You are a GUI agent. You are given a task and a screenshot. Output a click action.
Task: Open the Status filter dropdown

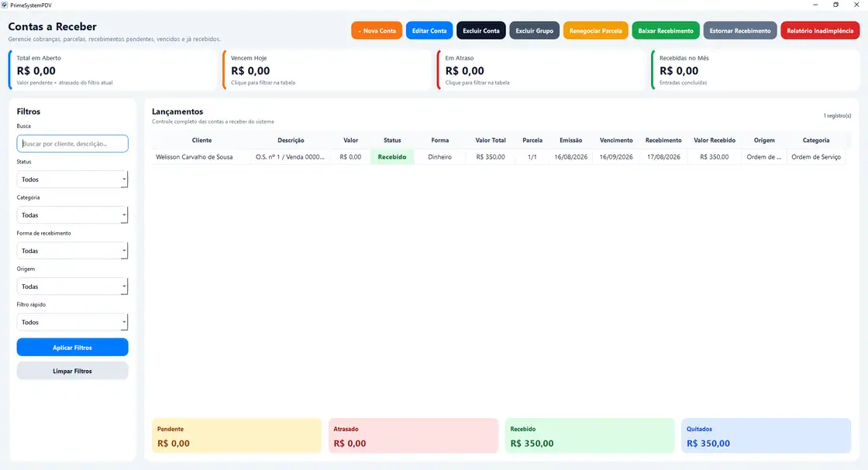point(73,179)
